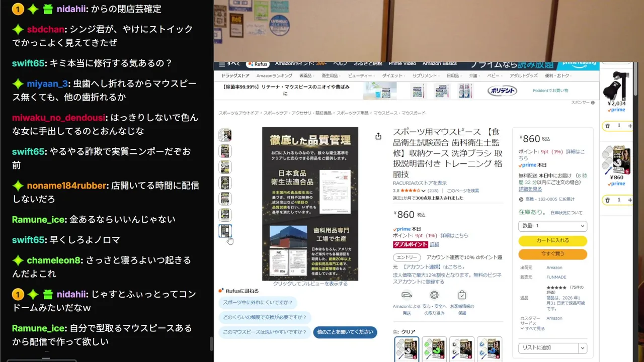Click the エントリー button
The width and height of the screenshot is (644, 362).
tap(407, 257)
